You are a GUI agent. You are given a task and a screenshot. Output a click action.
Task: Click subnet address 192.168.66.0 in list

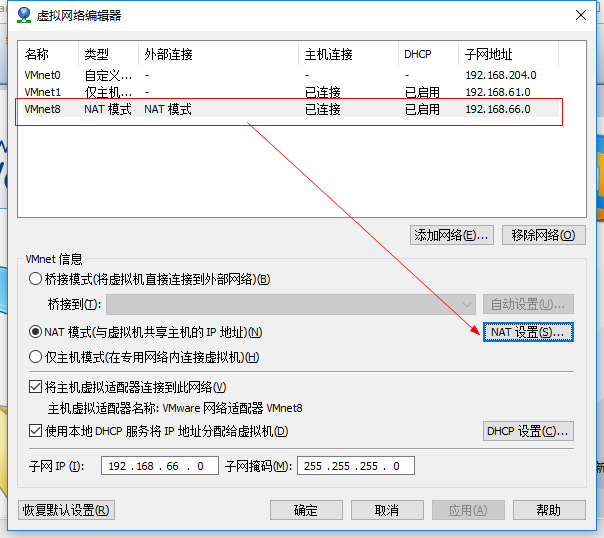pyautogui.click(x=498, y=109)
